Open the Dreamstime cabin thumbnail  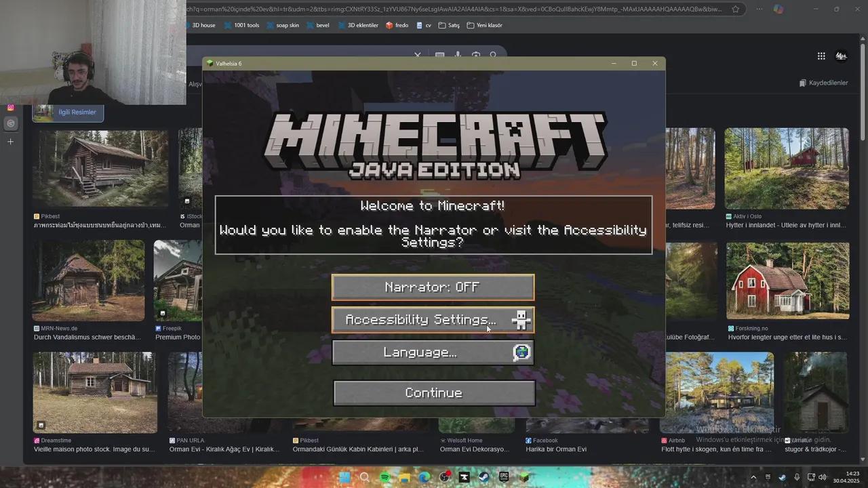(95, 392)
